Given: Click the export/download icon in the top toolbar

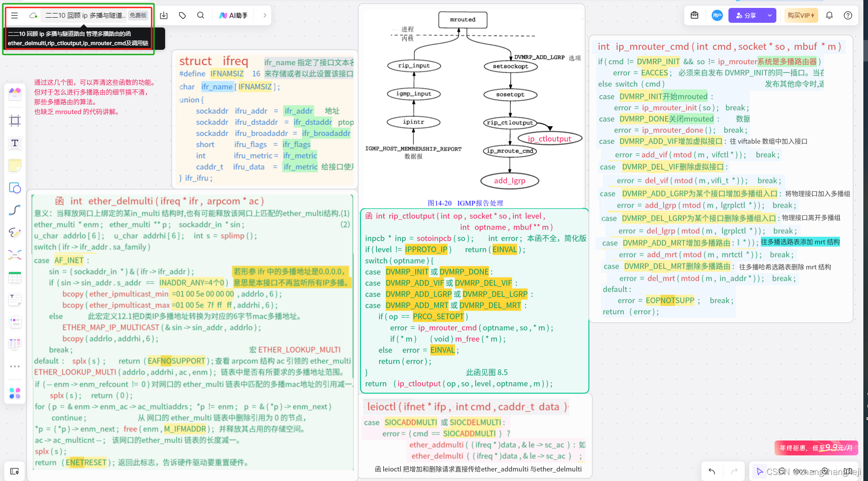Looking at the screenshot, I should tap(164, 15).
